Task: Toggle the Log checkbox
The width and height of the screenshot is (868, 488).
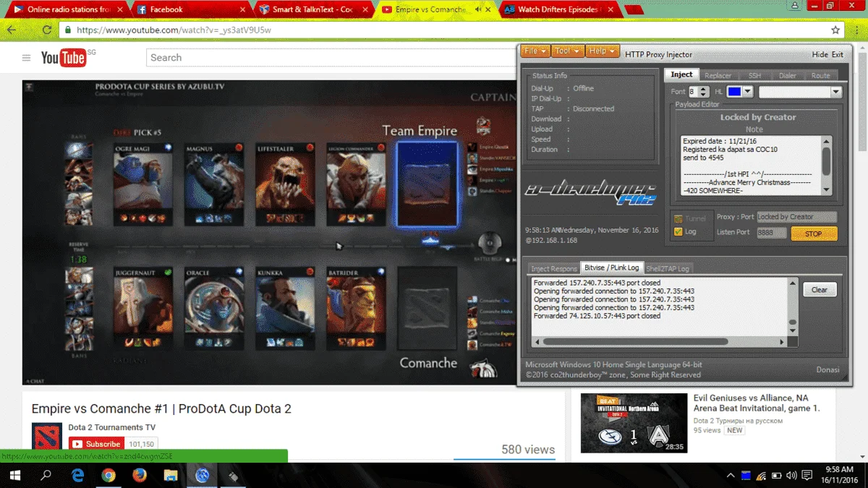Action: (x=678, y=232)
